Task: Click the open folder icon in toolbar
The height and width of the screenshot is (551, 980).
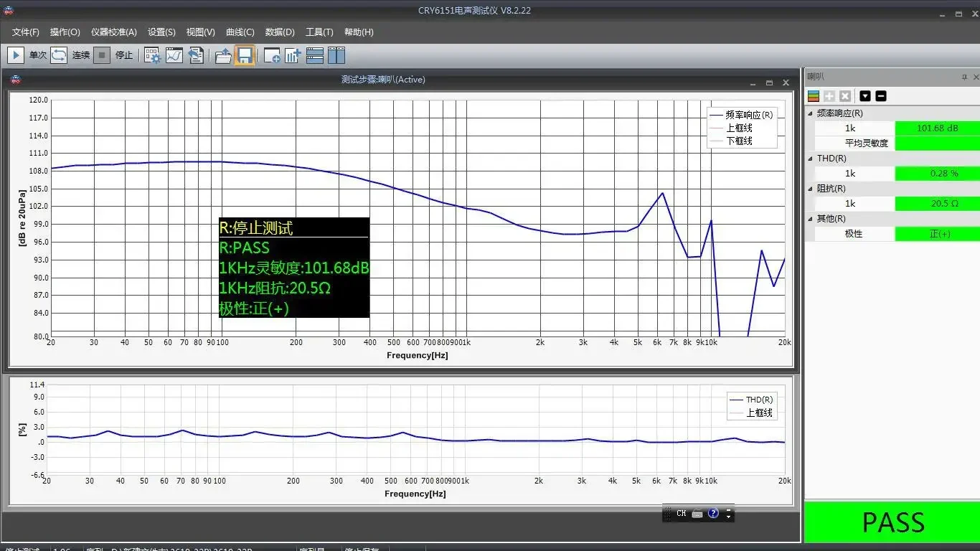Action: (223, 55)
